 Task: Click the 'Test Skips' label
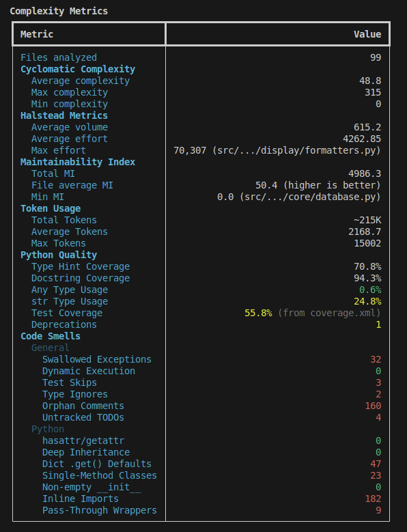coord(70,382)
